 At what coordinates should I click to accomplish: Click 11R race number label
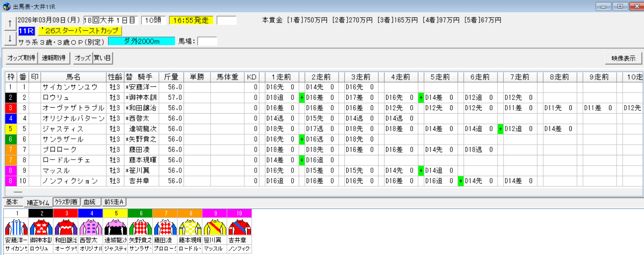pos(26,31)
